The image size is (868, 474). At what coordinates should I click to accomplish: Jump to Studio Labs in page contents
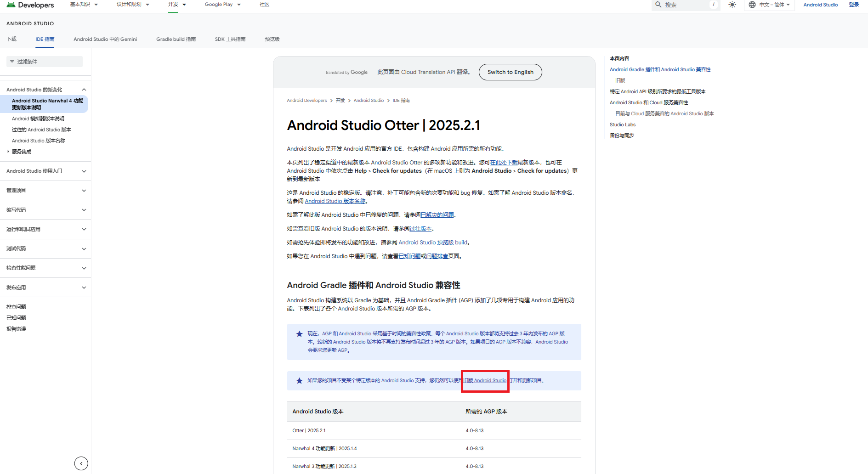tap(623, 124)
